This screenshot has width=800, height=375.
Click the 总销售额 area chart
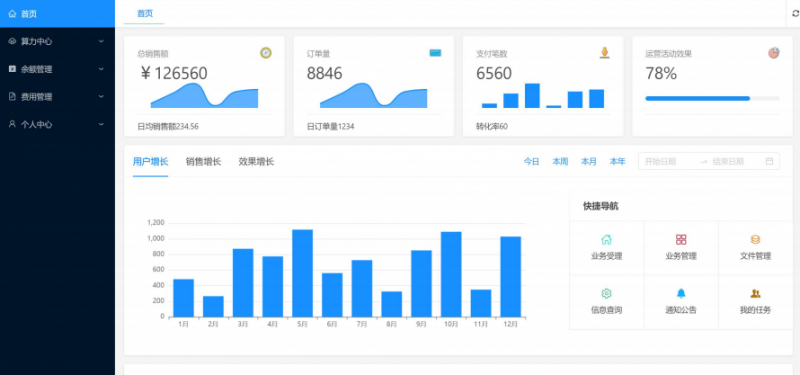pos(204,95)
